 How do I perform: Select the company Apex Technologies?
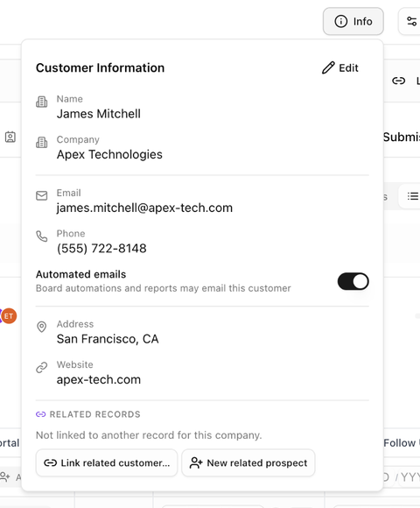109,154
